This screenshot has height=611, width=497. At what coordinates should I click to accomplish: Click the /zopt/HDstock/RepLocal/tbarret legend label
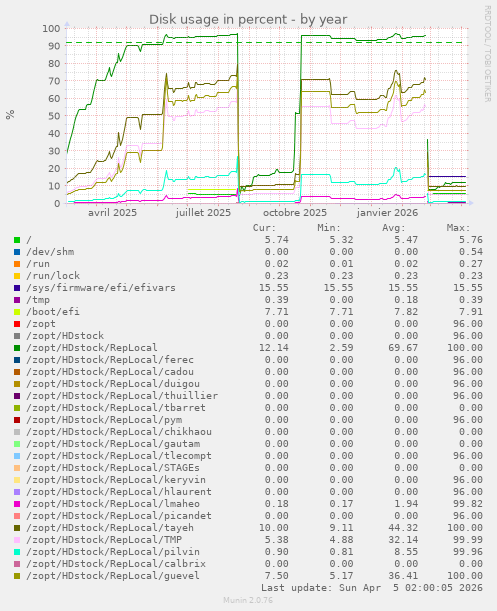click(x=116, y=408)
